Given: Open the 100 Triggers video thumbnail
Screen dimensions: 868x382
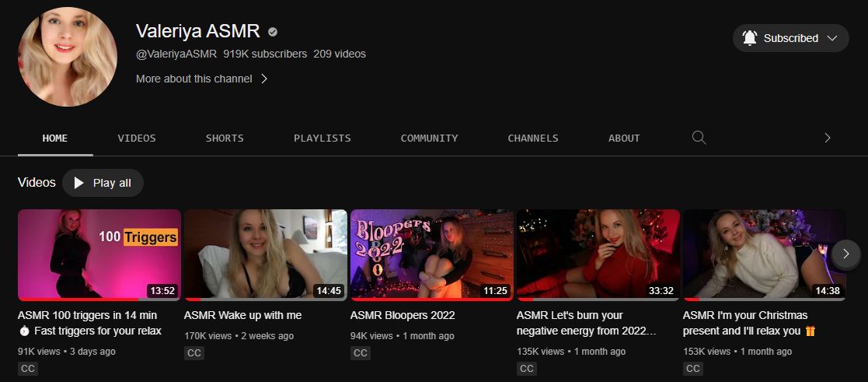Looking at the screenshot, I should click(x=99, y=255).
